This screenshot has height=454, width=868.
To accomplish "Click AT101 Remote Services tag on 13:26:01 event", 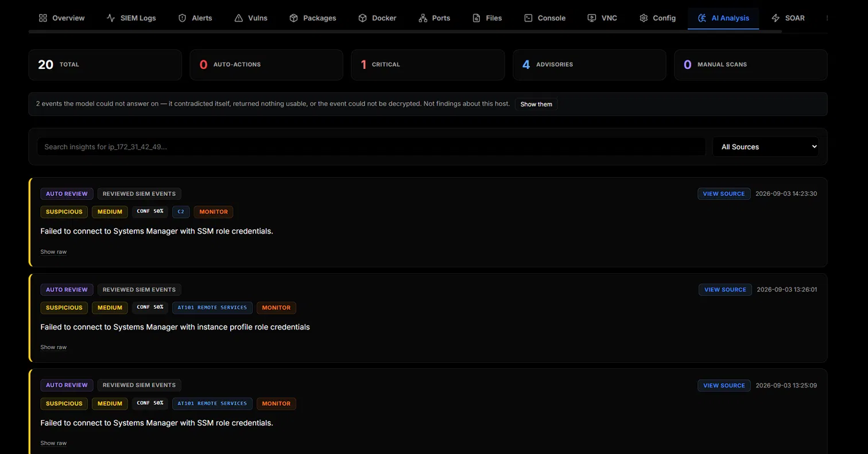I will point(212,307).
